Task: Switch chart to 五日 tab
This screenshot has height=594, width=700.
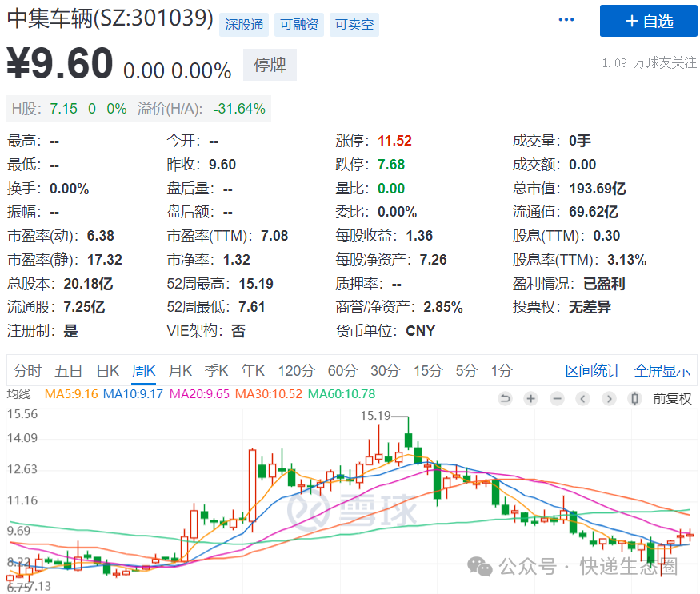Action: [x=68, y=370]
